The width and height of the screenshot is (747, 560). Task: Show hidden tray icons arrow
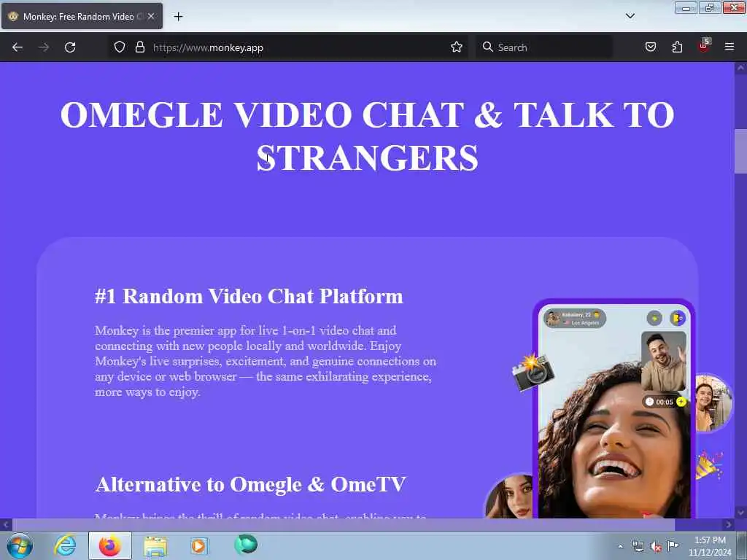coord(620,546)
